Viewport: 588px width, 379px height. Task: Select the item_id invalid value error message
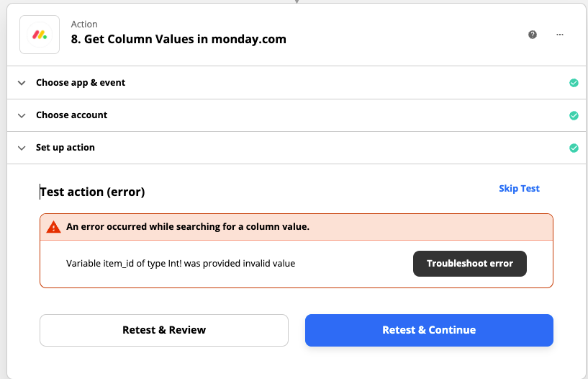click(181, 264)
